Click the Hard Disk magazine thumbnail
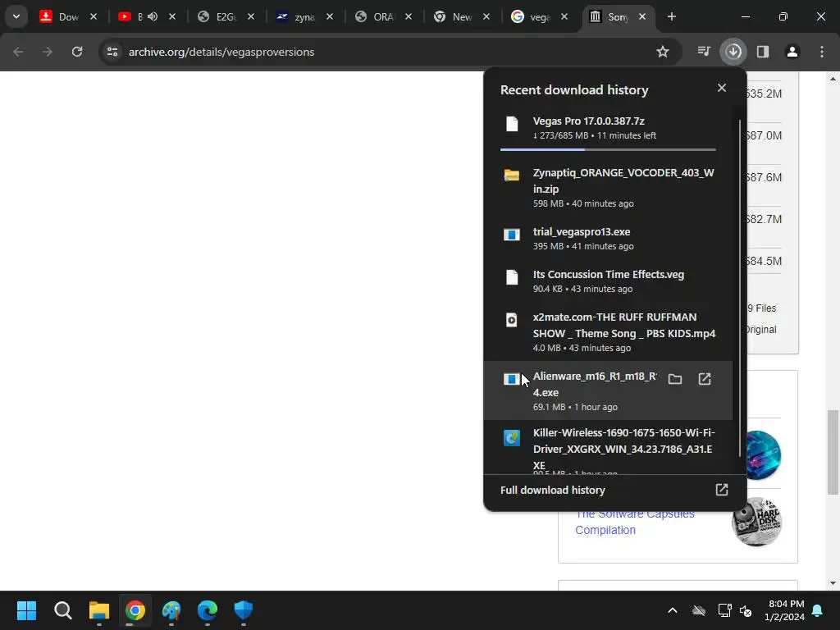840x630 pixels. pos(756,522)
